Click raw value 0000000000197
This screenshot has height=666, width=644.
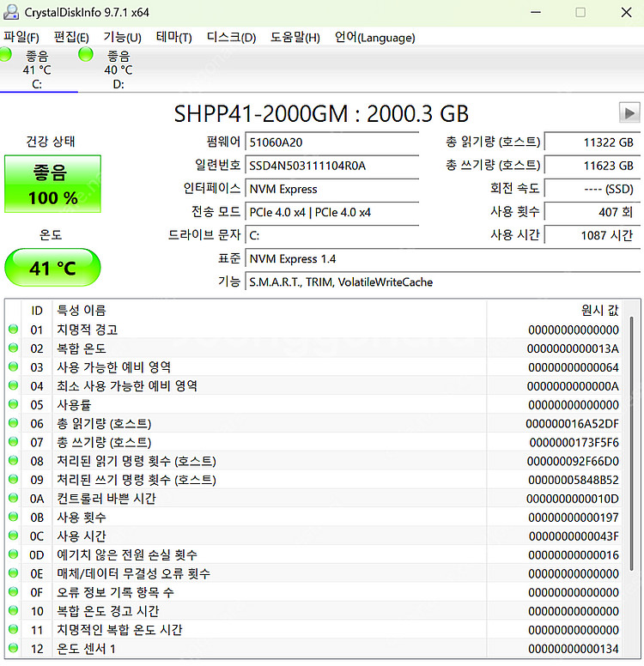tap(574, 518)
